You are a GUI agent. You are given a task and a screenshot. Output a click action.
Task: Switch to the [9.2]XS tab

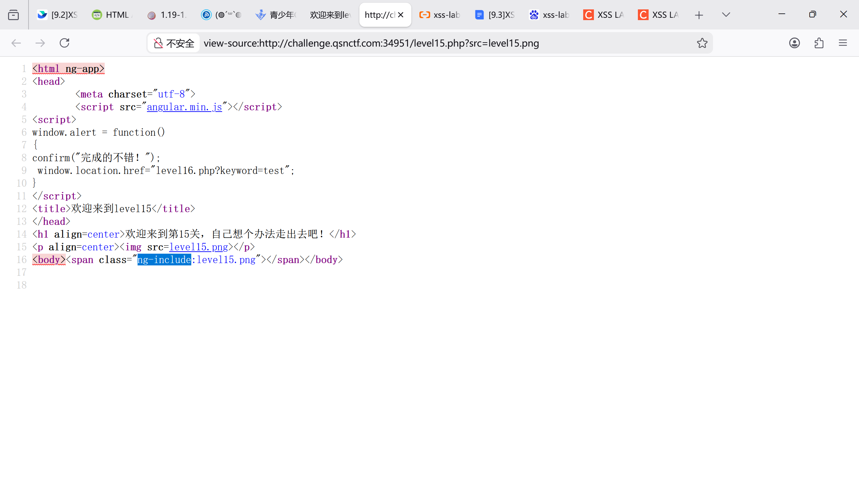(58, 15)
